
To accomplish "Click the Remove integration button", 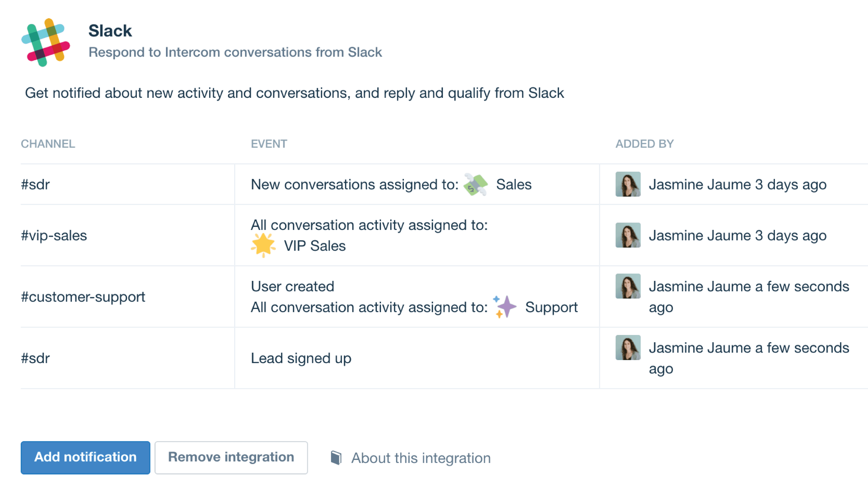I will pyautogui.click(x=231, y=457).
